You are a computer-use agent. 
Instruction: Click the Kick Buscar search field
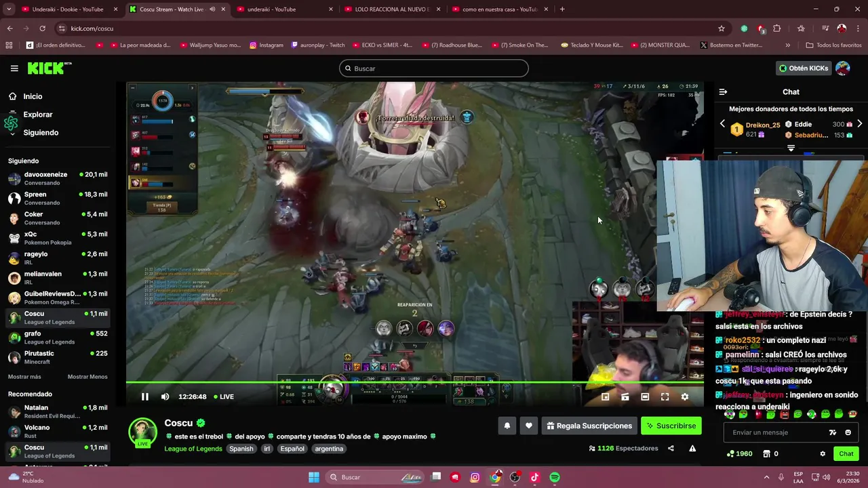click(x=433, y=68)
